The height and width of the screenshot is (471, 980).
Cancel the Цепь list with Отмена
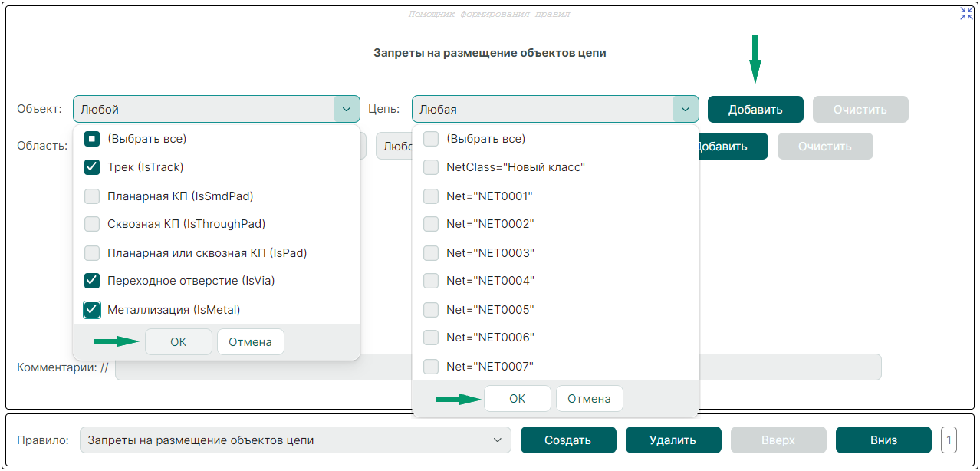589,399
